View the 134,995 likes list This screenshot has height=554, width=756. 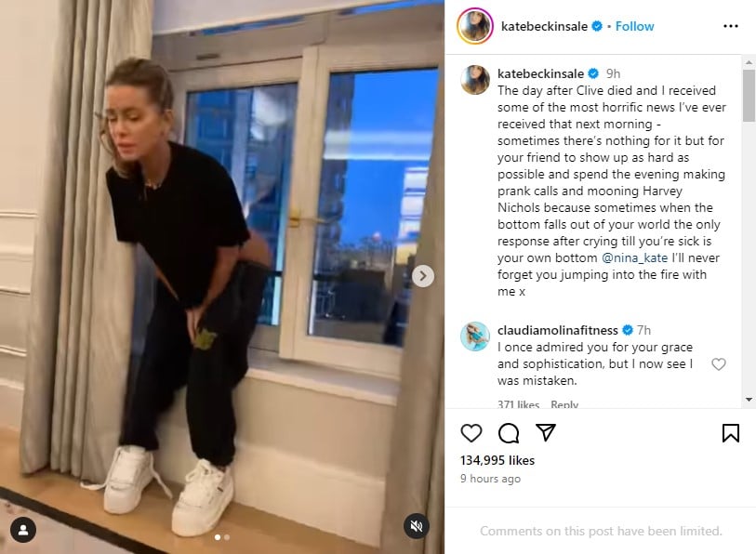click(x=497, y=460)
